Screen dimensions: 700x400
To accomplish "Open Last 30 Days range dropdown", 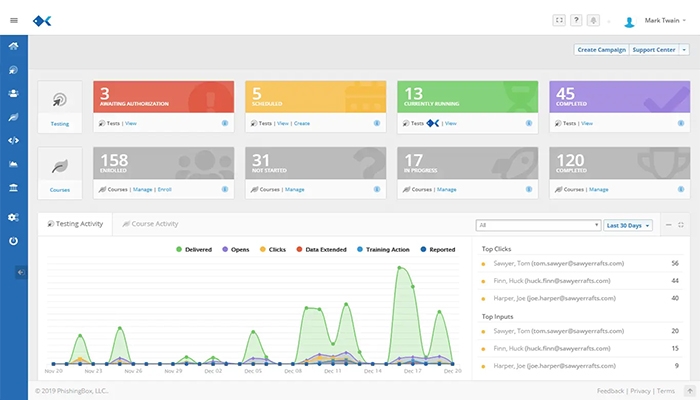I will [x=628, y=225].
